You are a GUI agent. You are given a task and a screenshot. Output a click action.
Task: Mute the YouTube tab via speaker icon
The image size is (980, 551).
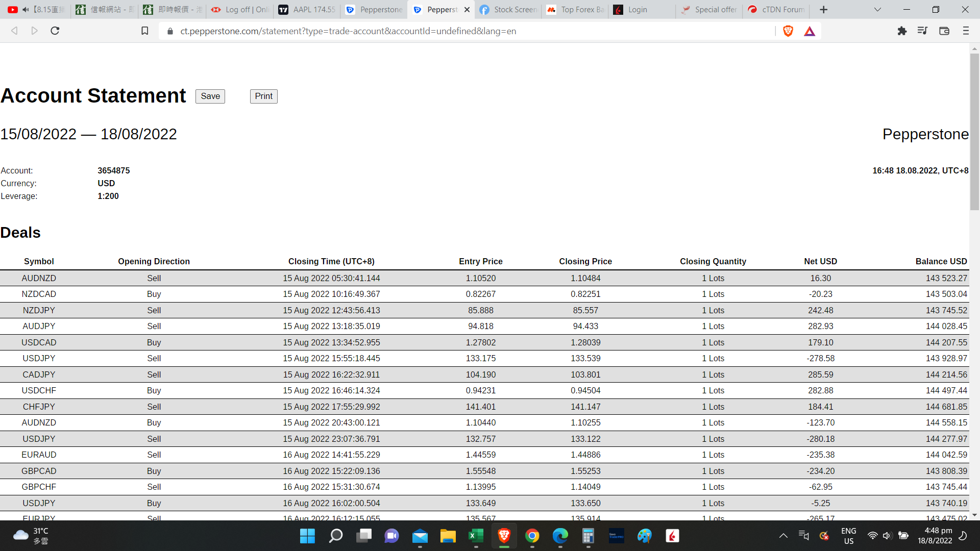click(26, 10)
